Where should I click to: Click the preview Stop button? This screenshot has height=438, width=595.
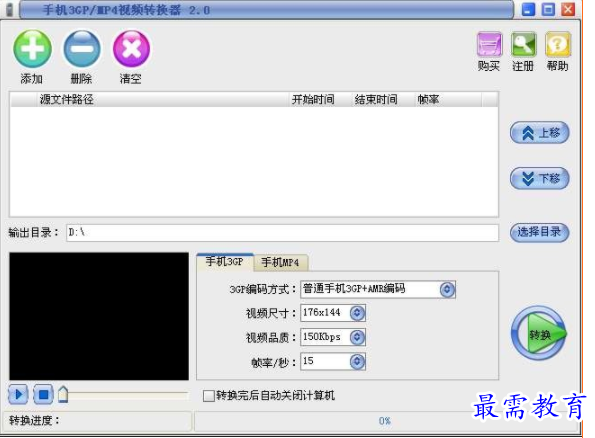click(x=43, y=395)
